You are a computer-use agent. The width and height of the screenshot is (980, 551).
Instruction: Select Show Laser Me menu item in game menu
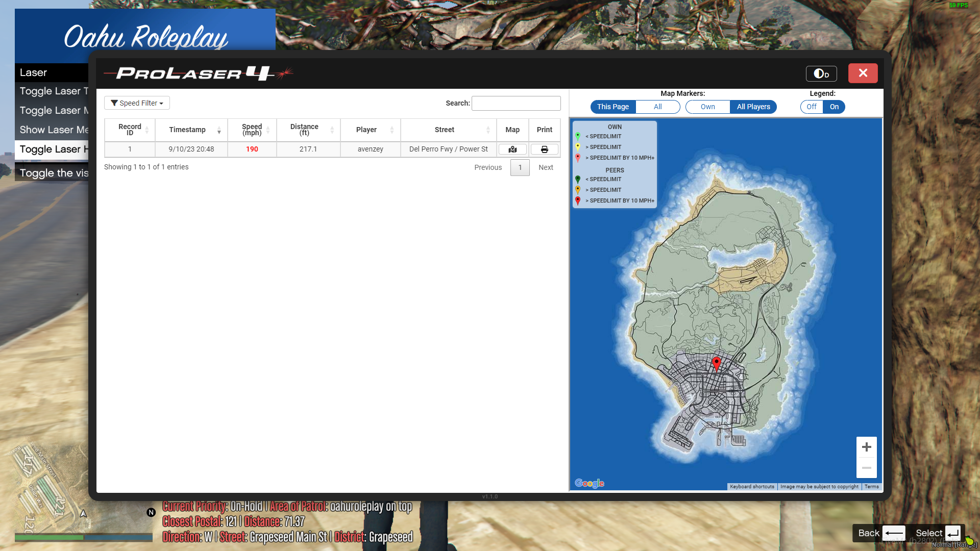pyautogui.click(x=52, y=130)
